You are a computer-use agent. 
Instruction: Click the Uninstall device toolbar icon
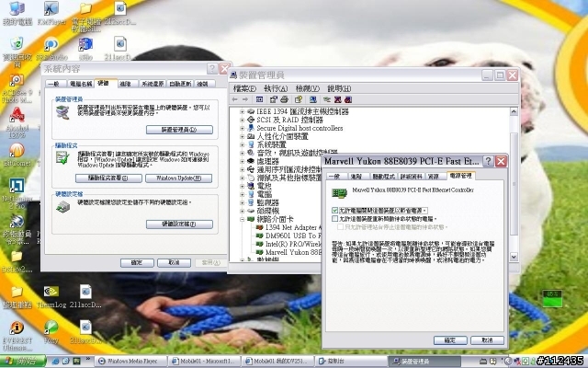(348, 99)
